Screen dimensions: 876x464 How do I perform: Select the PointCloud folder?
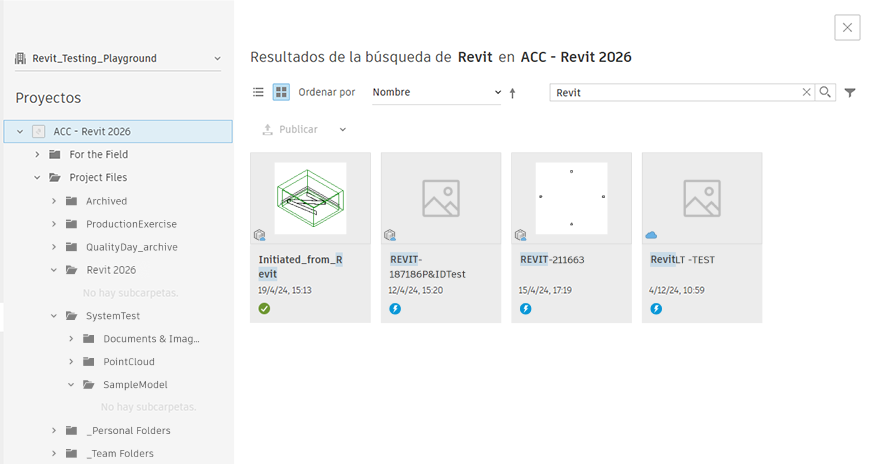pyautogui.click(x=128, y=362)
